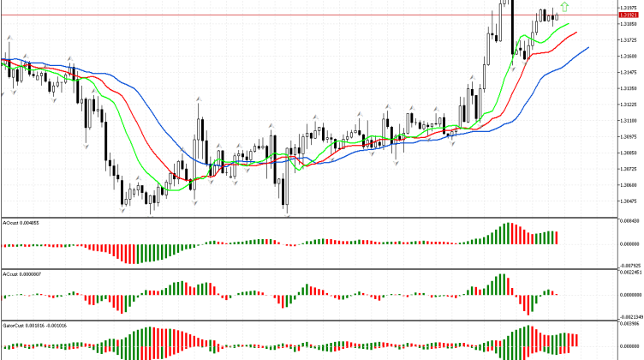The image size is (644, 360).
Task: Click the end of the green Alligator lips line
Action: coord(569,25)
